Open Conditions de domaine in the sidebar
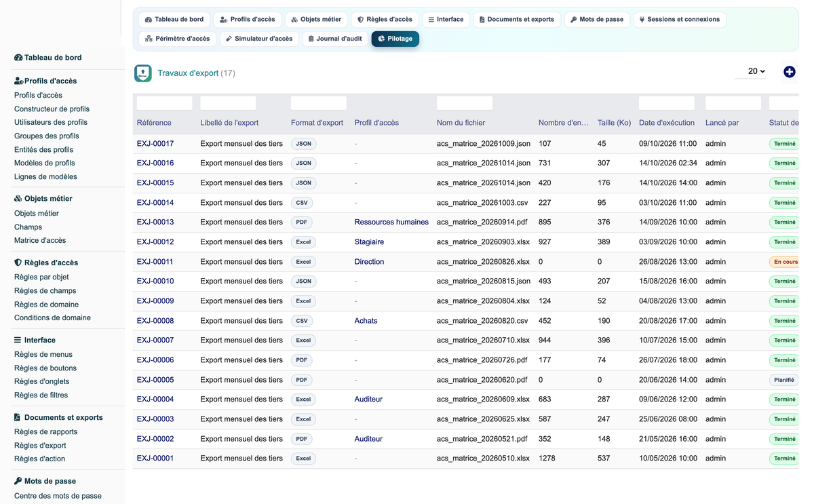Image resolution: width=814 pixels, height=504 pixels. (x=52, y=317)
